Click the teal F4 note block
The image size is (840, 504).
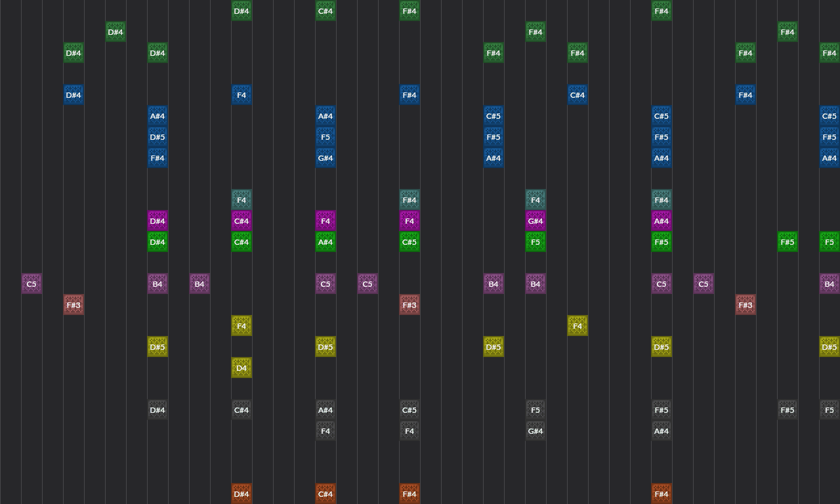(241, 199)
